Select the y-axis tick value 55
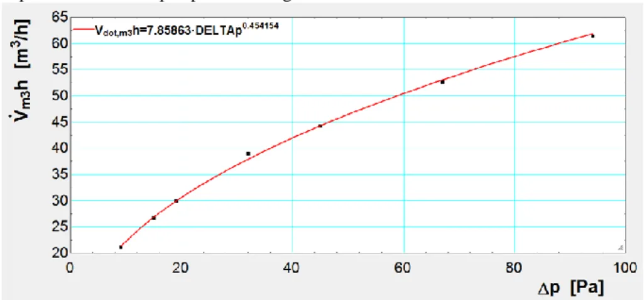Screen dimensions: 644x300 point(58,69)
